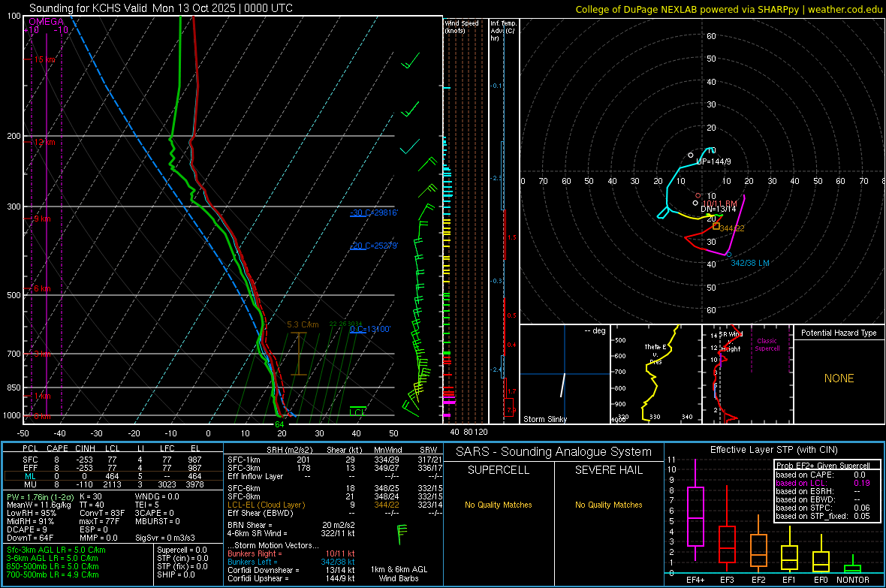The height and width of the screenshot is (588, 886).
Task: Select the MU parcel row label
Action: click(x=30, y=484)
